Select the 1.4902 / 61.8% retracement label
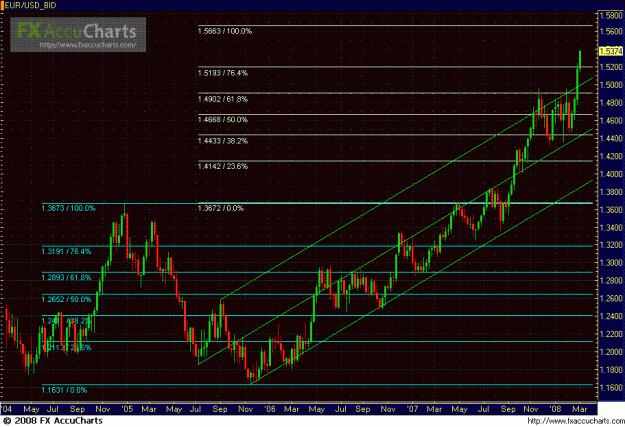Screen dimensions: 625x427 (x=223, y=99)
